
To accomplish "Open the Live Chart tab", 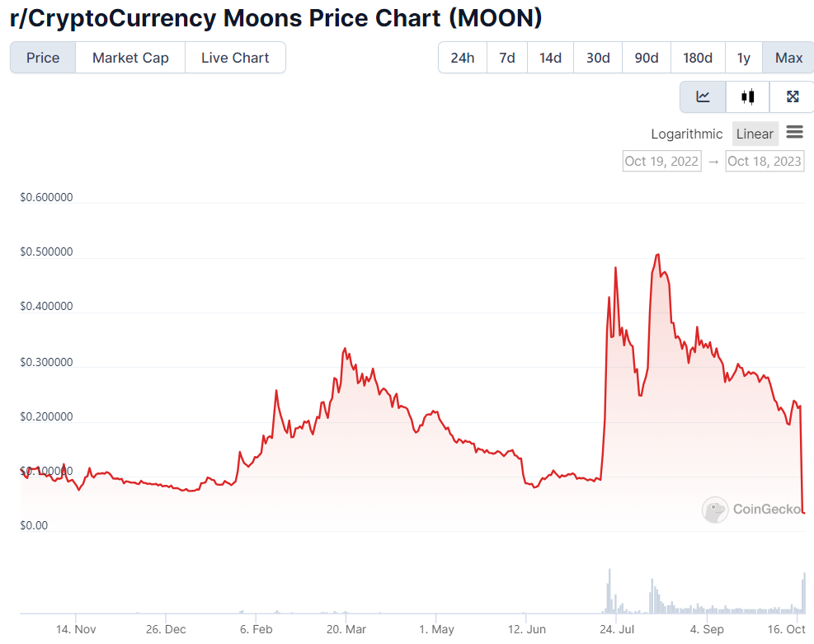I will 235,58.
